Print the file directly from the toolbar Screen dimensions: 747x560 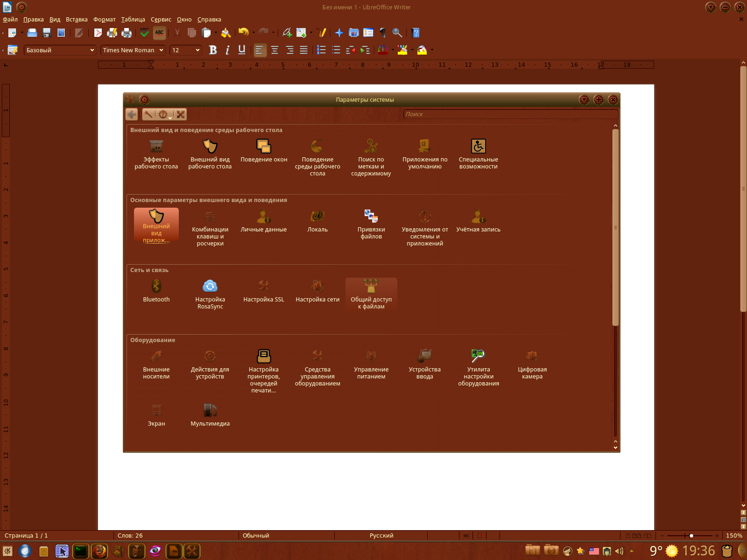click(x=112, y=33)
